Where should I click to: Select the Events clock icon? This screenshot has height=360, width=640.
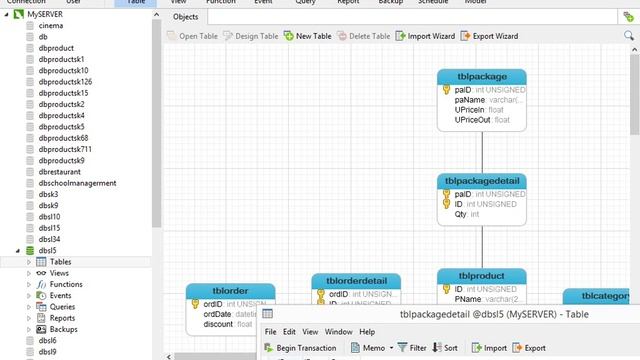coord(41,296)
